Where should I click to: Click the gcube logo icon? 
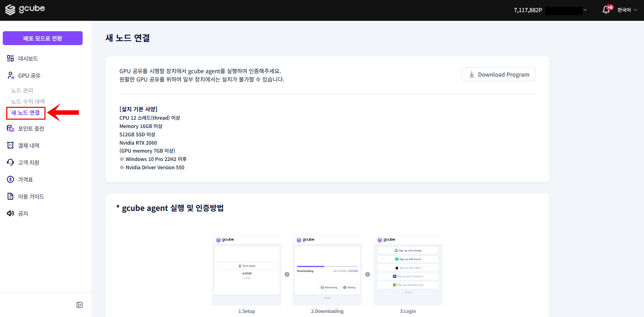pos(10,10)
